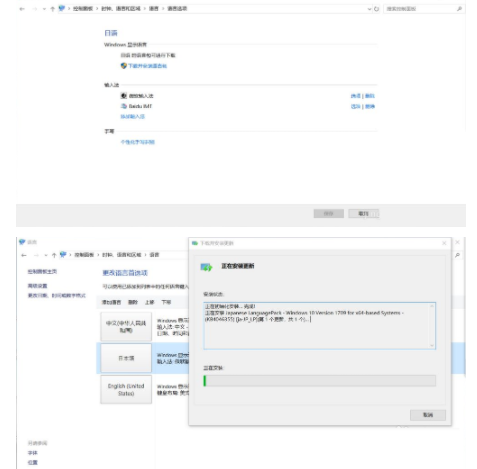Open options link for Baidu IME
The height and width of the screenshot is (469, 477).
[x=356, y=107]
